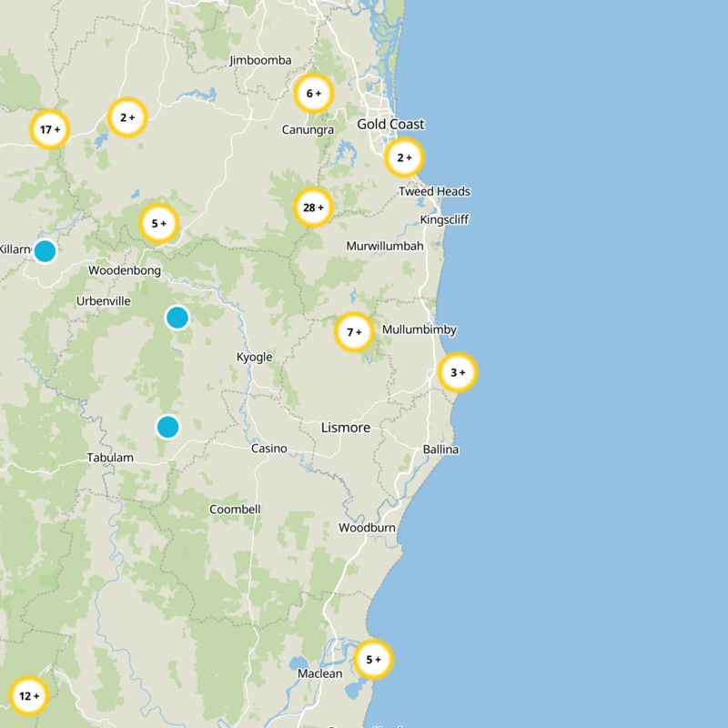Select Casino on the map
The width and height of the screenshot is (728, 728).
pos(268,449)
